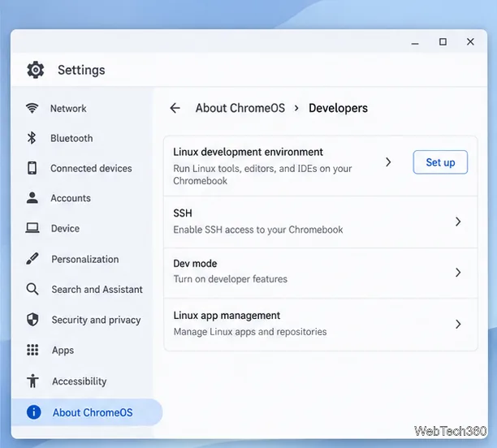Click the Security and privacy shield icon
The width and height of the screenshot is (497, 448).
32,320
